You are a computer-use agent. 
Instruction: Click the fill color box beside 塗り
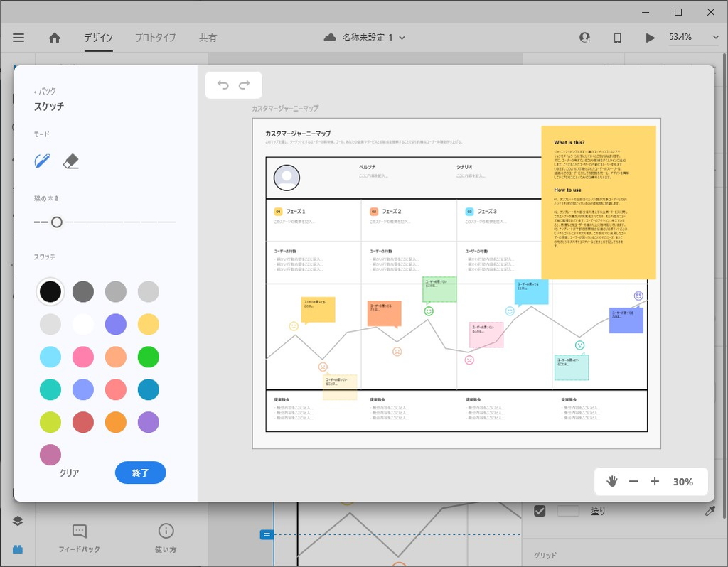coord(568,512)
